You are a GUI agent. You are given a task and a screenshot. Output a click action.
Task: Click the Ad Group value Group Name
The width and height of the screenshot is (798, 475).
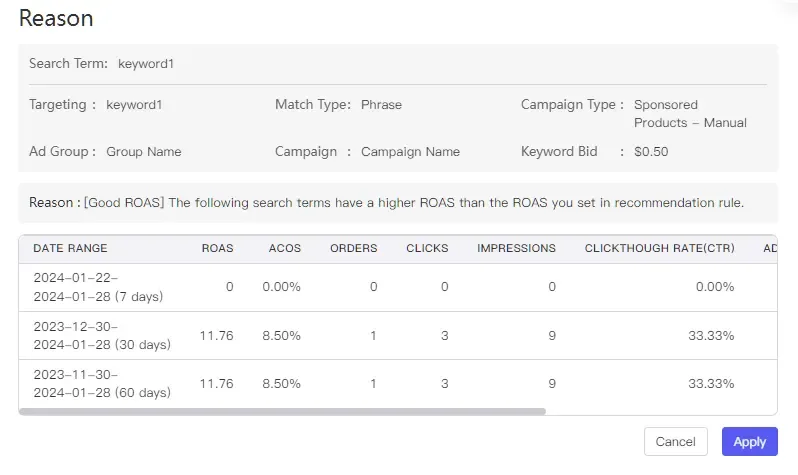144,152
